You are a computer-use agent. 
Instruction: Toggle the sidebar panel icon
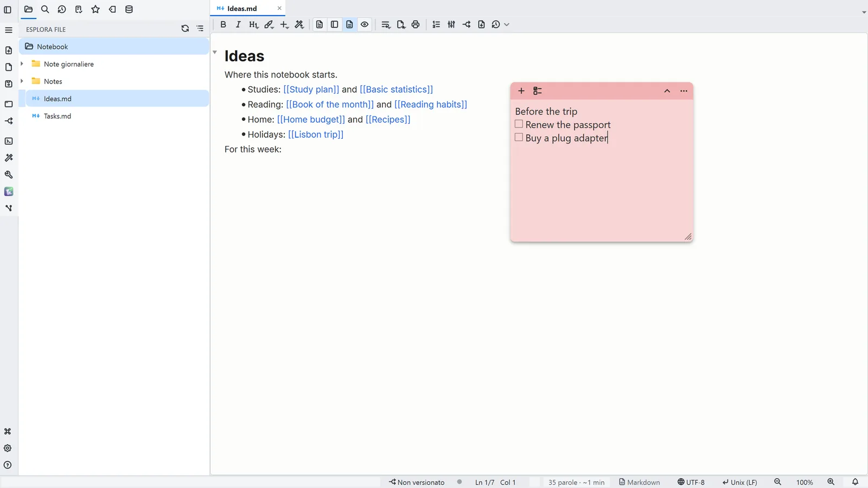point(8,10)
